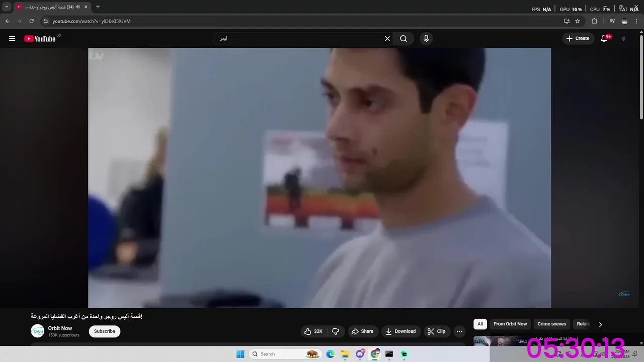Open Chrome profile icon
Screen dimensions: 644x362
(x=624, y=21)
